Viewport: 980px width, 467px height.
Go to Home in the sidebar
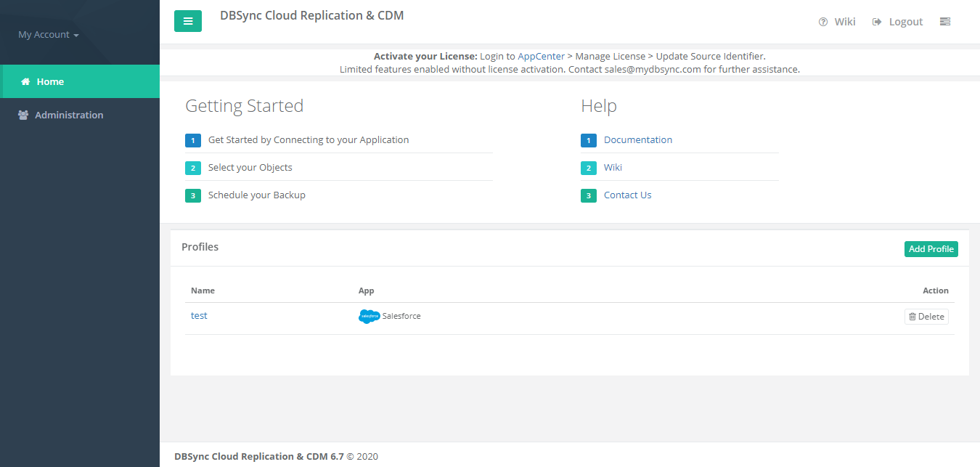(50, 82)
